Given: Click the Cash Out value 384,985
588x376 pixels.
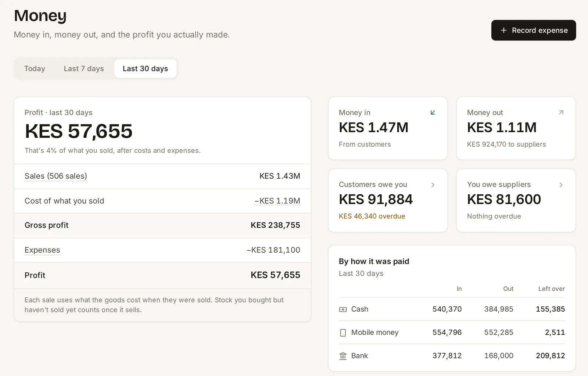Looking at the screenshot, I should [x=499, y=309].
